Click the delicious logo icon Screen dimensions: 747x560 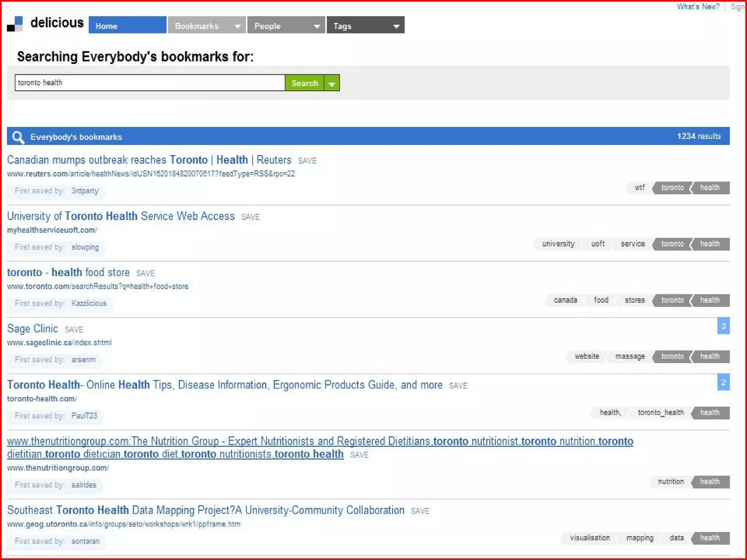tap(15, 24)
